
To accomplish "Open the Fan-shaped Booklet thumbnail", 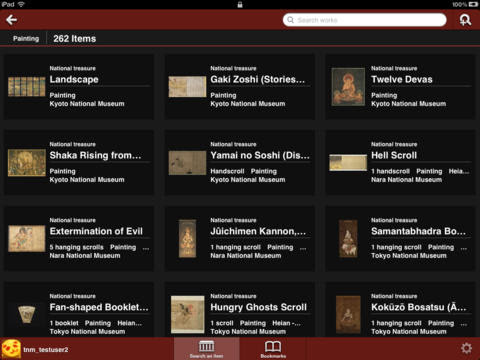I will pos(27,314).
